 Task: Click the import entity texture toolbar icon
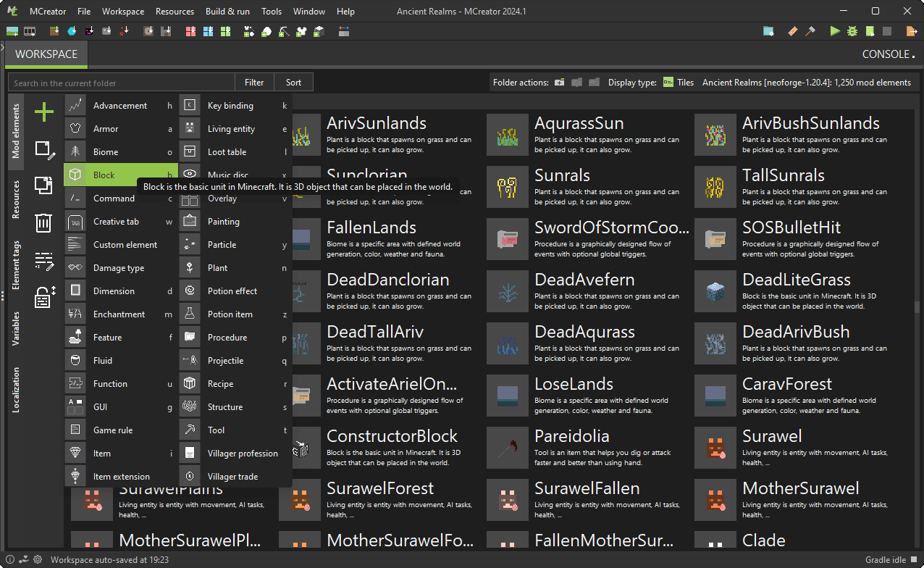(89, 31)
